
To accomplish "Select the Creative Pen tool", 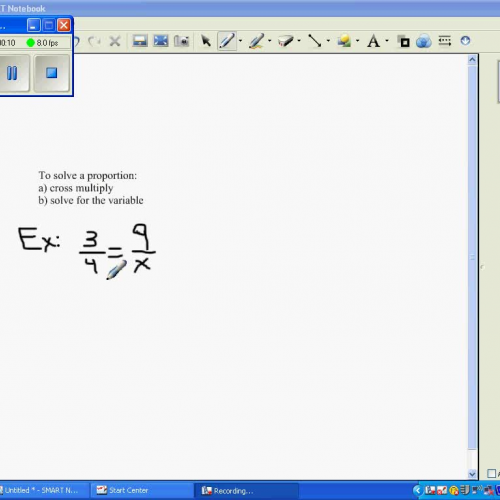I will 256,41.
